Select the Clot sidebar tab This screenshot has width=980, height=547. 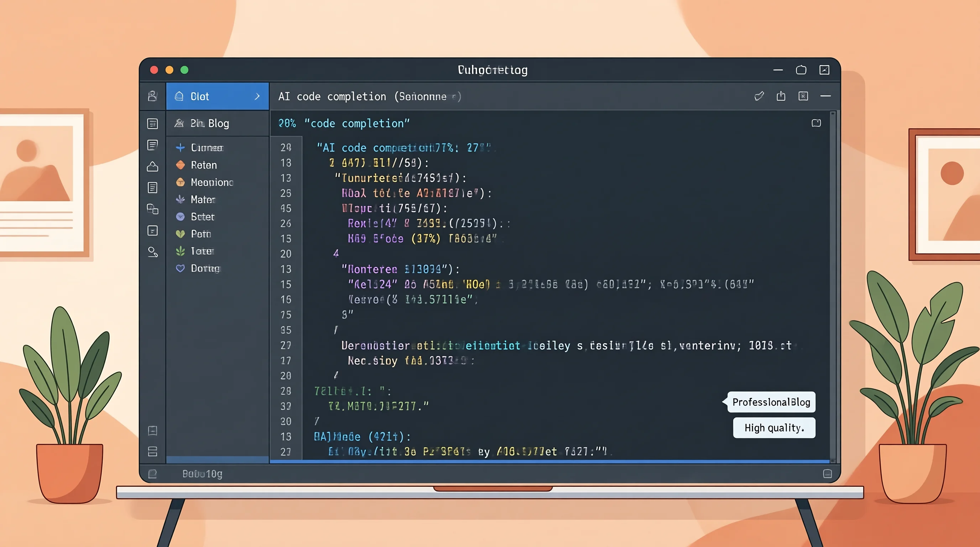tap(218, 96)
